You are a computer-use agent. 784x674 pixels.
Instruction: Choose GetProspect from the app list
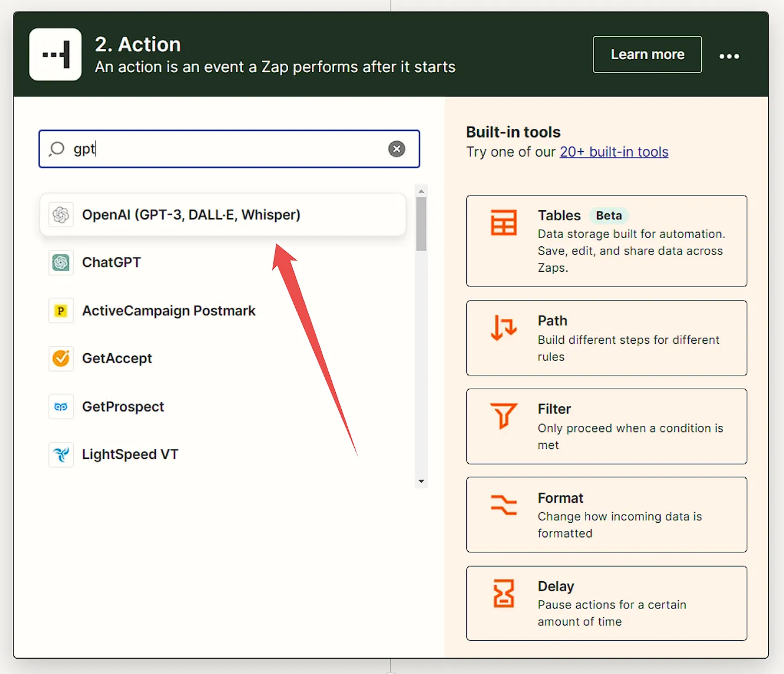pos(223,406)
